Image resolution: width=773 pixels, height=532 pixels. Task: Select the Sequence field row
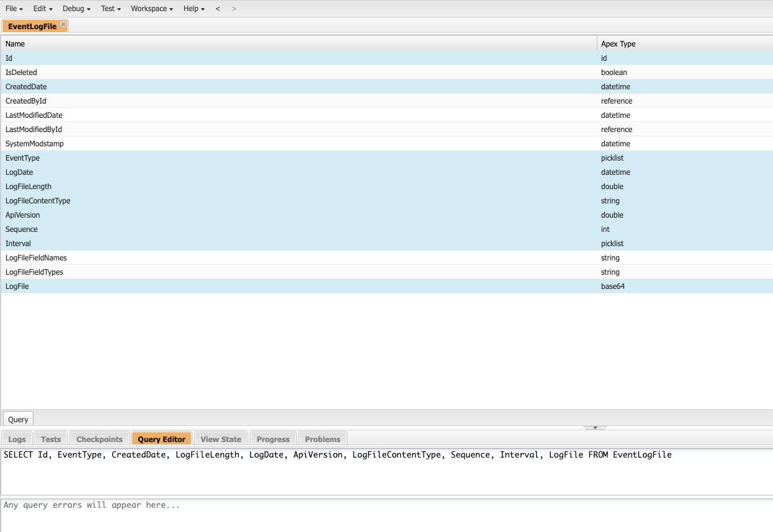click(x=386, y=229)
